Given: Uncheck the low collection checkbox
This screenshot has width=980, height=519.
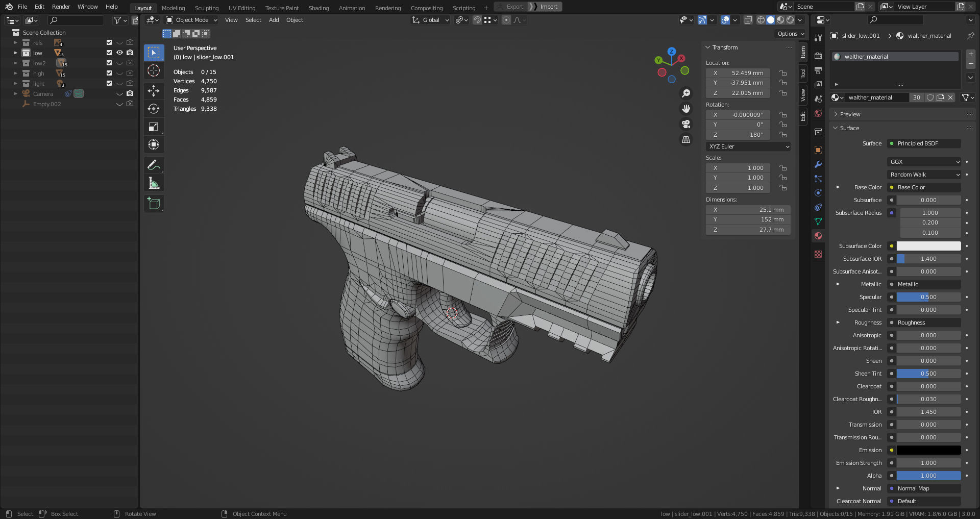Looking at the screenshot, I should (x=109, y=53).
